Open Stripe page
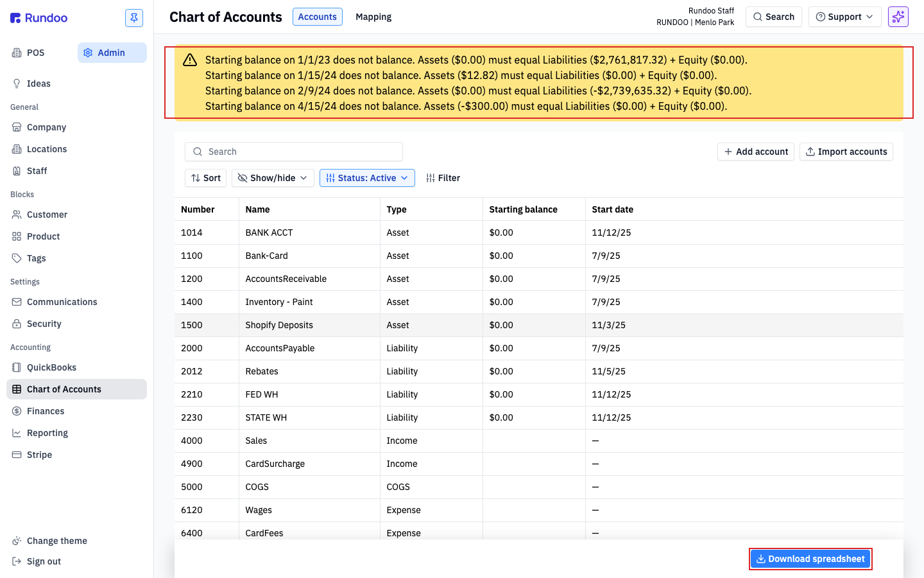 point(76,455)
